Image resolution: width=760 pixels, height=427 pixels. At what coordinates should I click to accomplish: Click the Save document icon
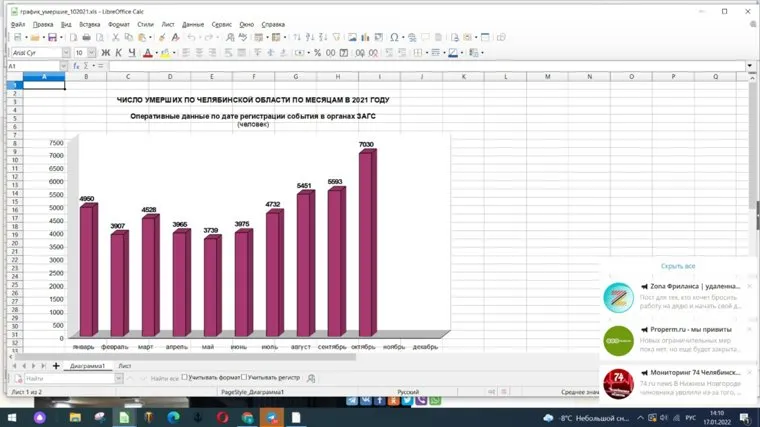point(52,38)
